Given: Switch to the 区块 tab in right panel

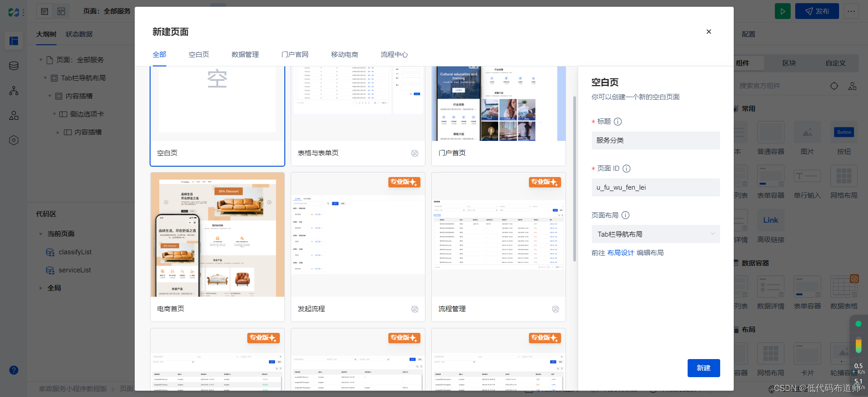Looking at the screenshot, I should (789, 63).
